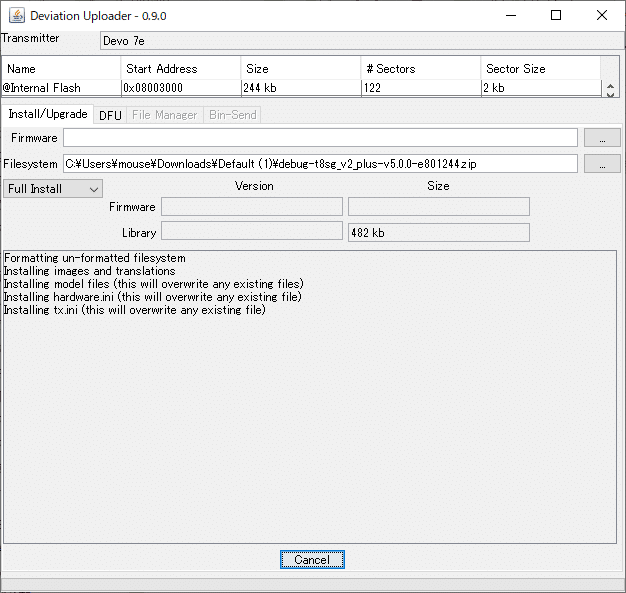626x593 pixels.
Task: Close the Deviation Uploader window
Action: [602, 16]
